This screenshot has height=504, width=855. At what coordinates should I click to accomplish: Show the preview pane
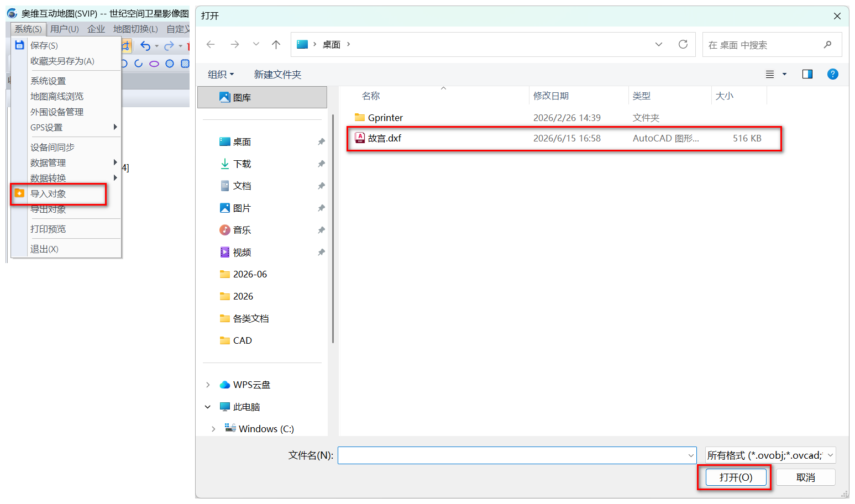[807, 74]
